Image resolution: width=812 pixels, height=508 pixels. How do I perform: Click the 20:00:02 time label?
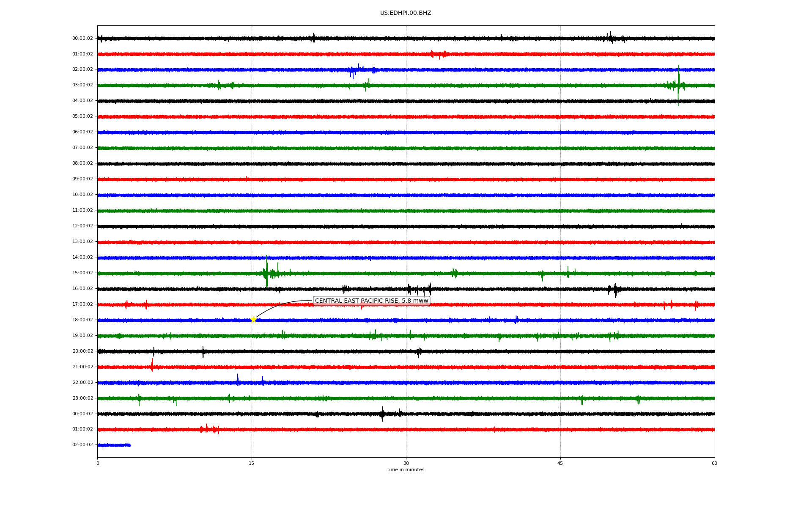click(x=82, y=351)
